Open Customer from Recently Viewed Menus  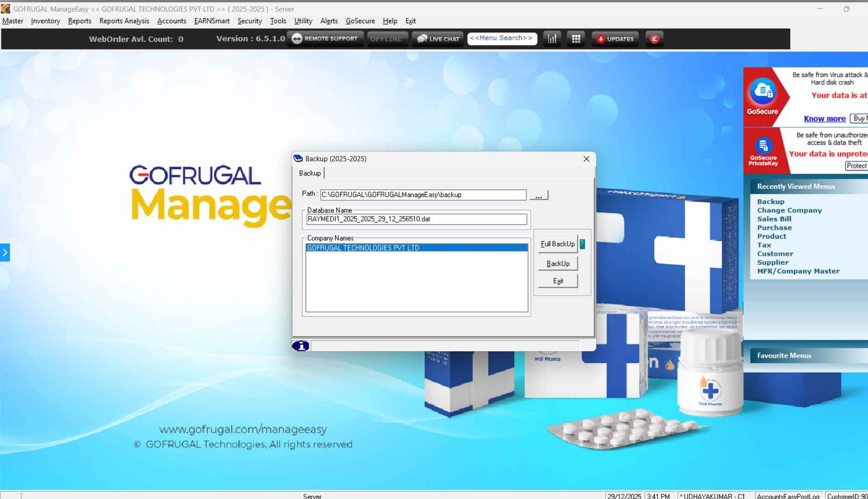pyautogui.click(x=775, y=254)
